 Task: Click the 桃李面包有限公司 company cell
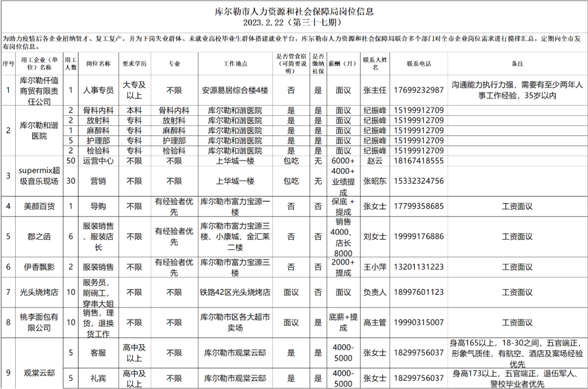[x=39, y=323]
